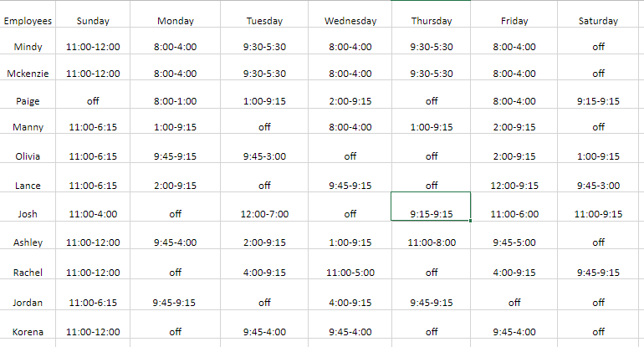This screenshot has width=644, height=347.
Task: Click Olivia's Tuesday 9:45-3:00 cell
Action: click(x=264, y=148)
